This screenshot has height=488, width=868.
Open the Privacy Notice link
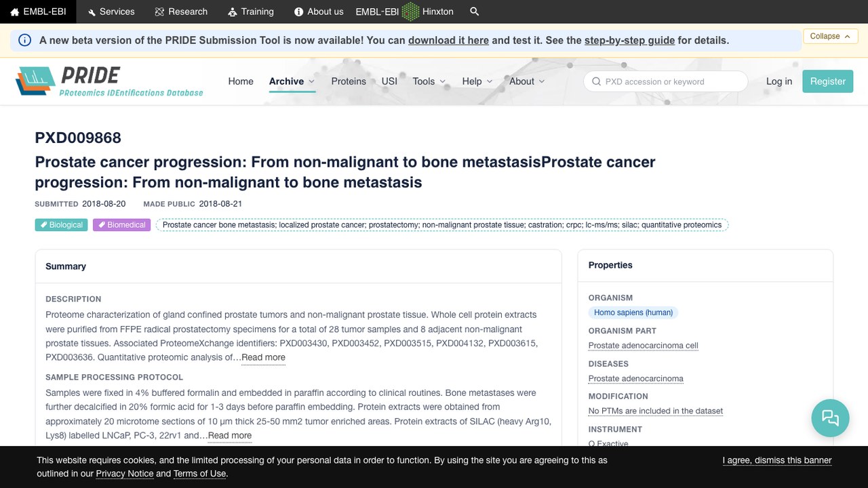click(125, 474)
